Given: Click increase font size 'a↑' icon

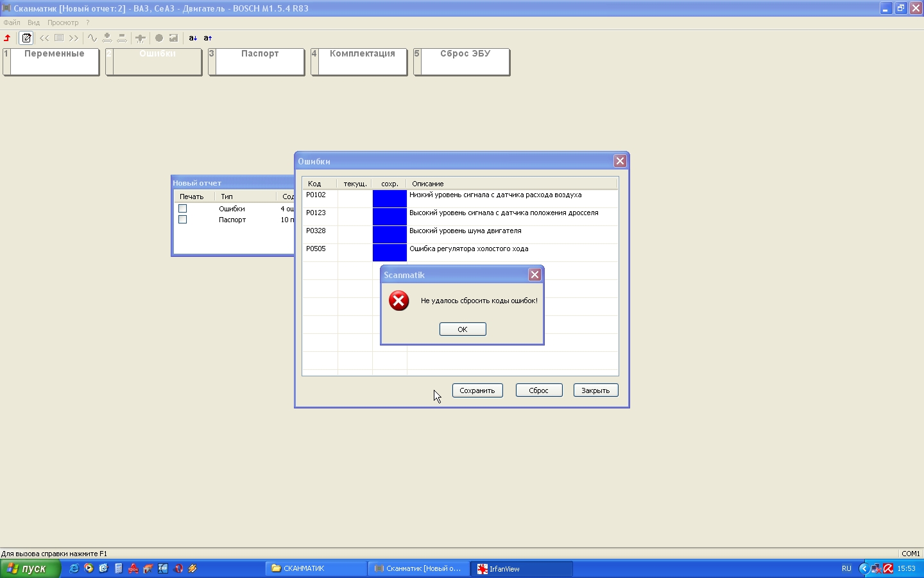Looking at the screenshot, I should [x=208, y=38].
